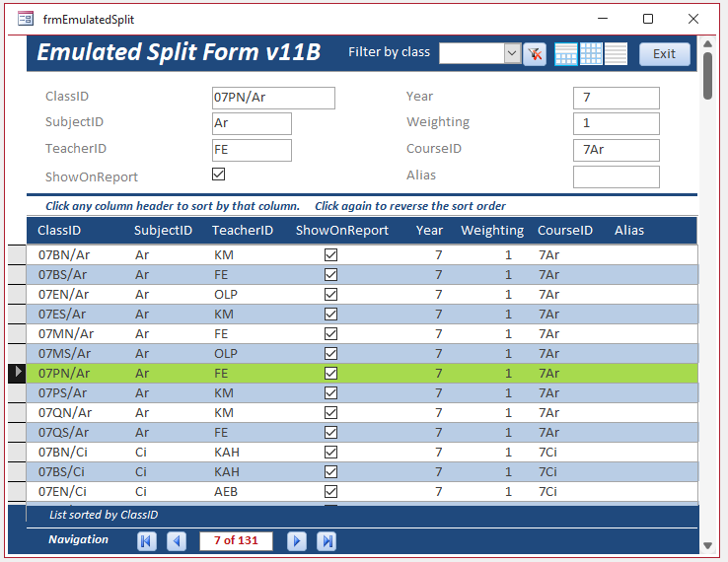The image size is (728, 562).
Task: Toggle ShowOnReport checkbox for row 07BN/Ar
Action: pos(330,254)
